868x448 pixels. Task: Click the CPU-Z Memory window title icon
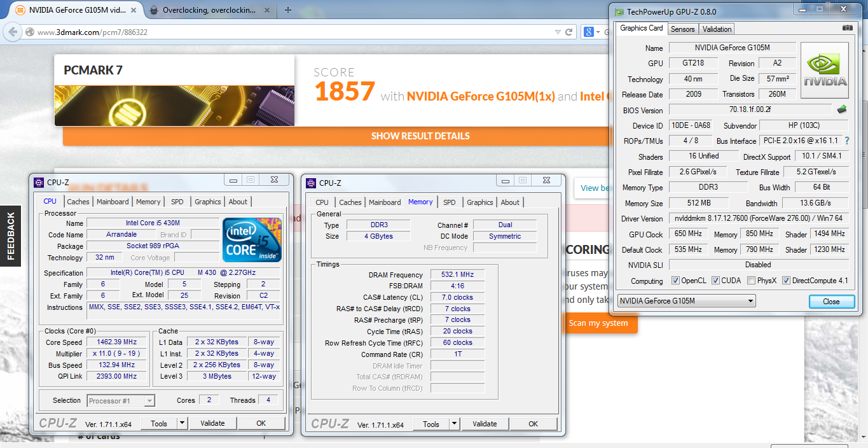tap(311, 183)
